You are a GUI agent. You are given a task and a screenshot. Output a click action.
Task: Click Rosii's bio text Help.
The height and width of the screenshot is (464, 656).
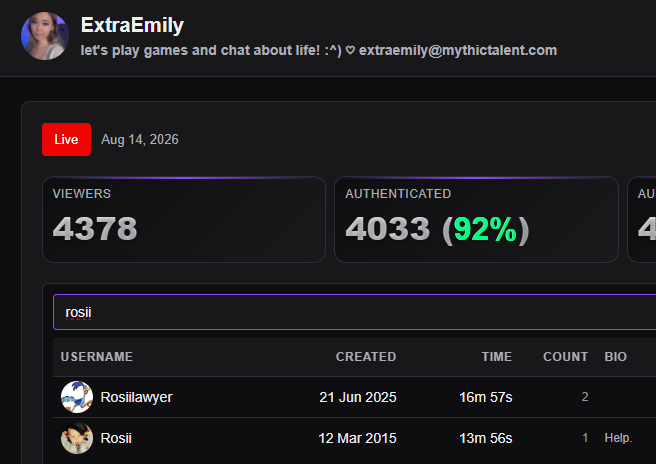click(x=618, y=438)
